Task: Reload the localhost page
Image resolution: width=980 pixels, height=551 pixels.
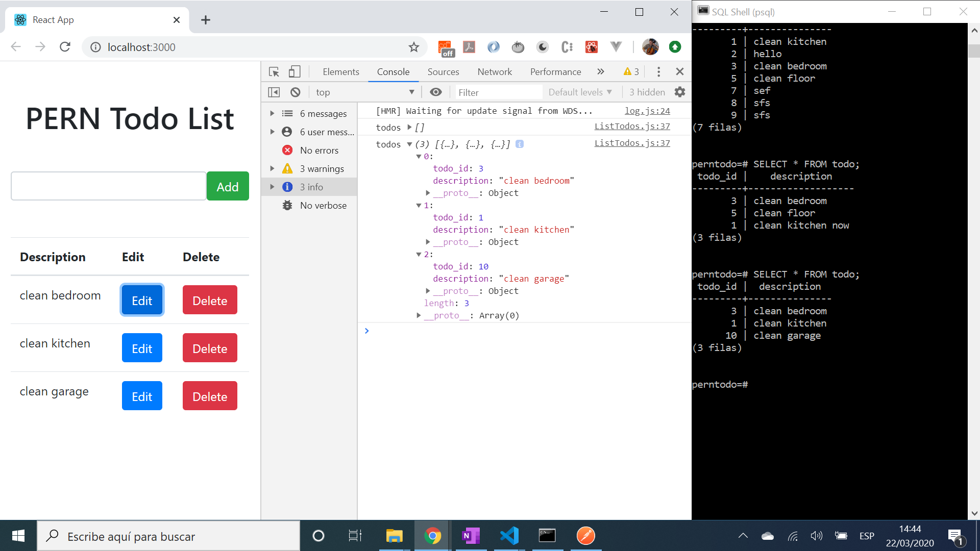Action: pyautogui.click(x=65, y=47)
